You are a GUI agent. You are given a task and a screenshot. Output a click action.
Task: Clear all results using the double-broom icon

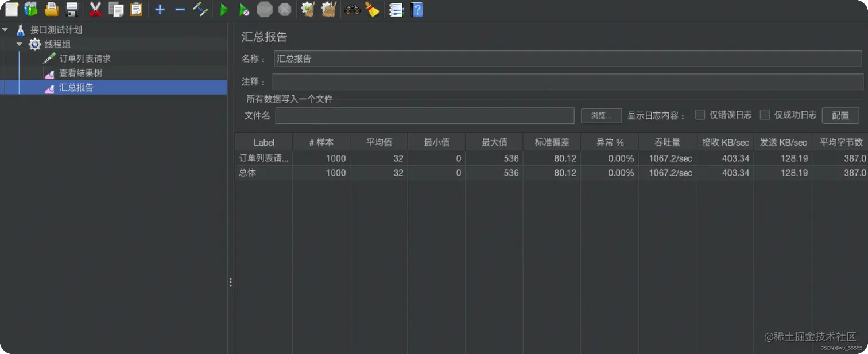(328, 9)
